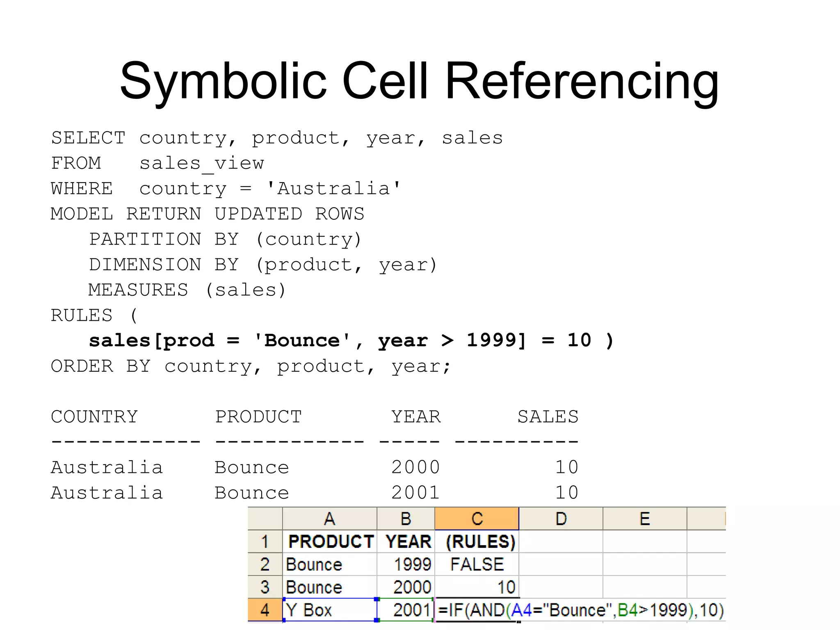Click the bold sales[prod = 'Bounce' rule
This screenshot has height=630, width=840.
coord(352,341)
